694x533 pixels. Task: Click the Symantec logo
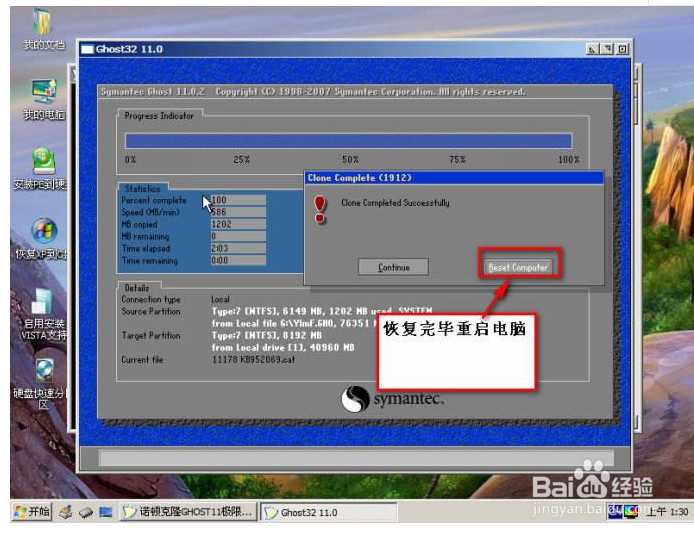[392, 398]
